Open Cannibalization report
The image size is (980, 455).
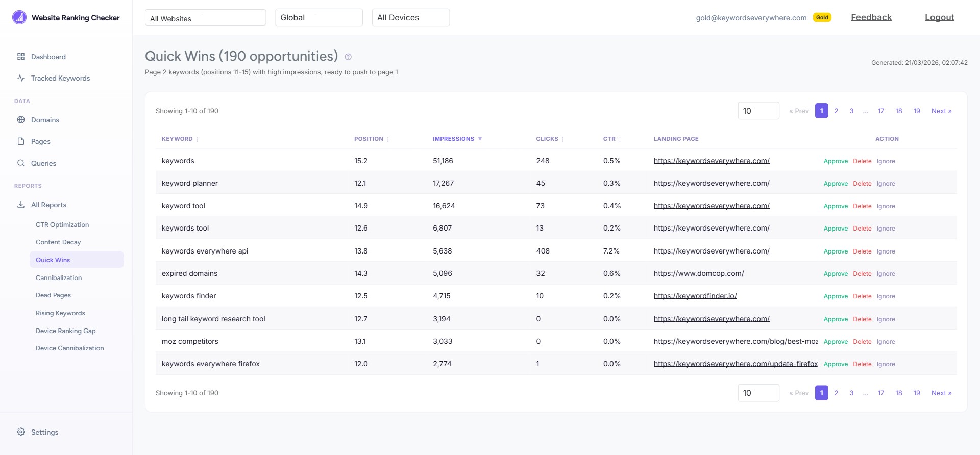[x=59, y=277]
